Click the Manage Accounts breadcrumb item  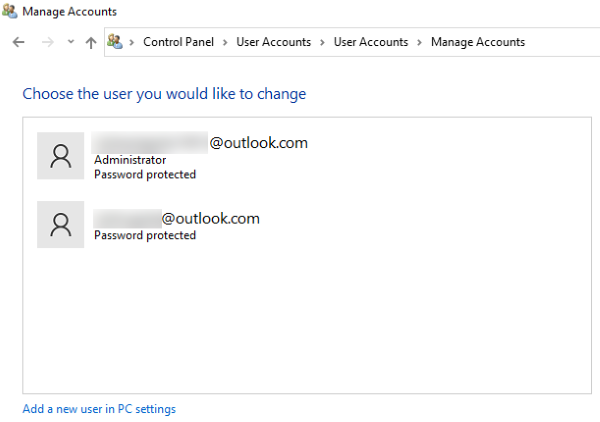point(478,42)
